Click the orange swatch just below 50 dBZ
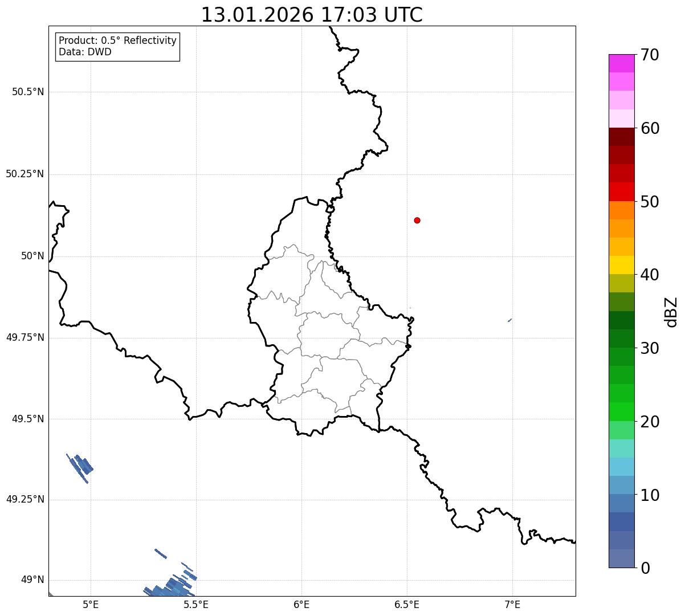The image size is (685, 616). tap(621, 210)
